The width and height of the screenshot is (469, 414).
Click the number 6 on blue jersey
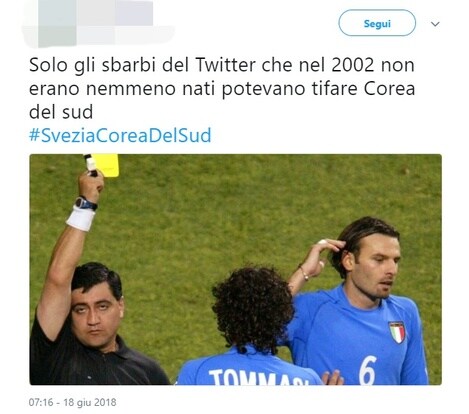[368, 370]
